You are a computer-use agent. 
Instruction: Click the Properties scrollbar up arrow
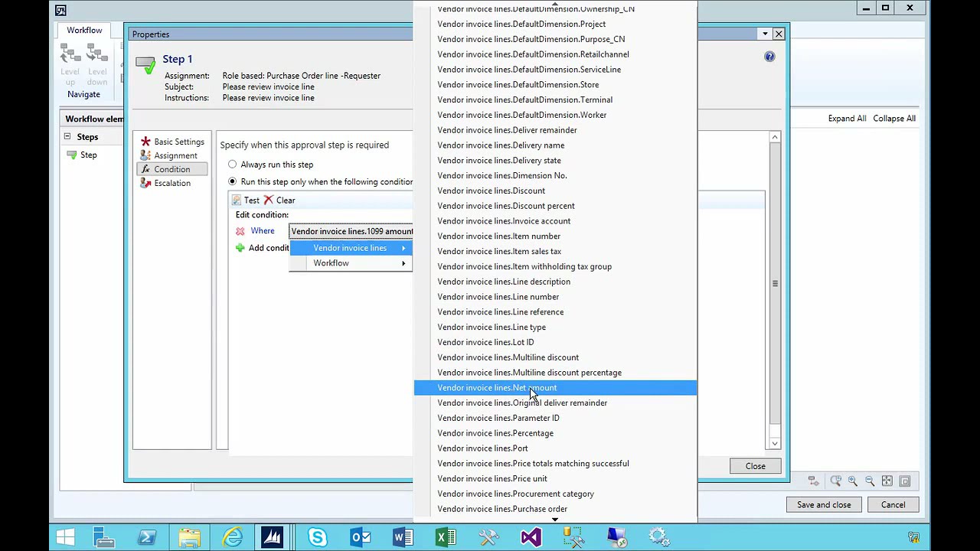pyautogui.click(x=775, y=138)
